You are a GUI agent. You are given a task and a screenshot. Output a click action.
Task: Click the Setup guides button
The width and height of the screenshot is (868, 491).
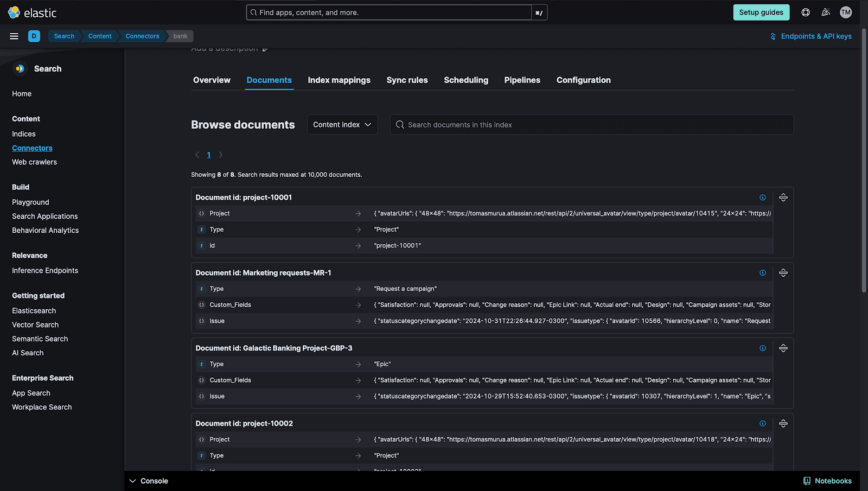(761, 12)
